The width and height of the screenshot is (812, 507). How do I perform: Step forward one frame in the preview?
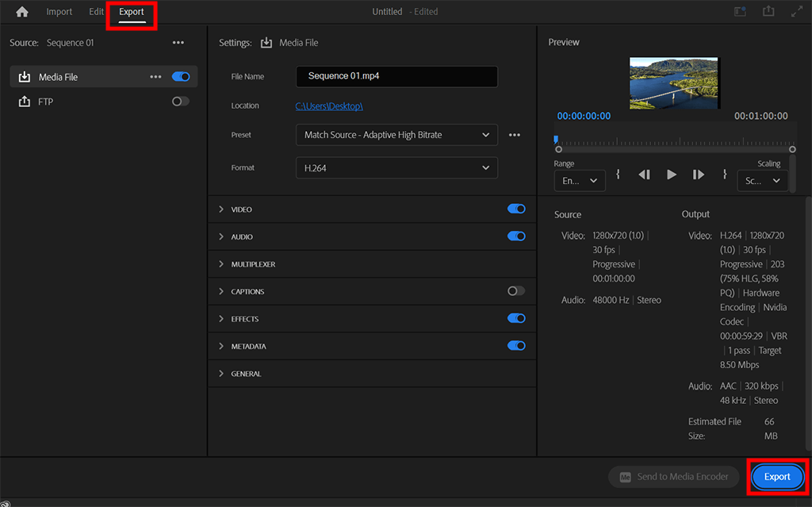point(698,175)
